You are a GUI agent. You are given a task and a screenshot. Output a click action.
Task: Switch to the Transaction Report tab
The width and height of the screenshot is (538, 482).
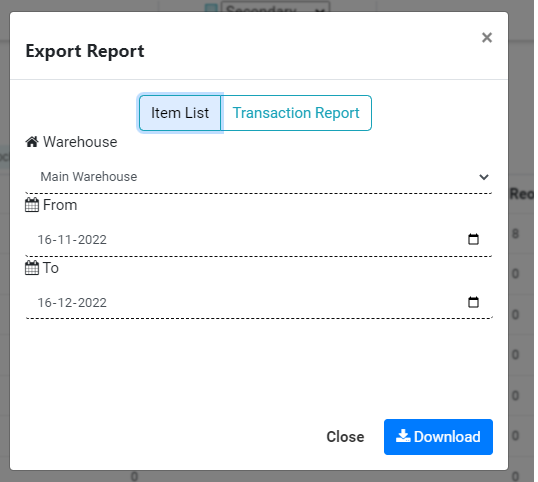(x=296, y=113)
